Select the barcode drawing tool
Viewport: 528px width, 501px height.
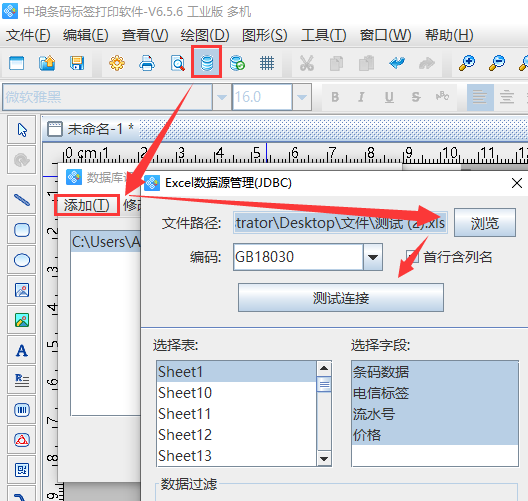[22, 410]
